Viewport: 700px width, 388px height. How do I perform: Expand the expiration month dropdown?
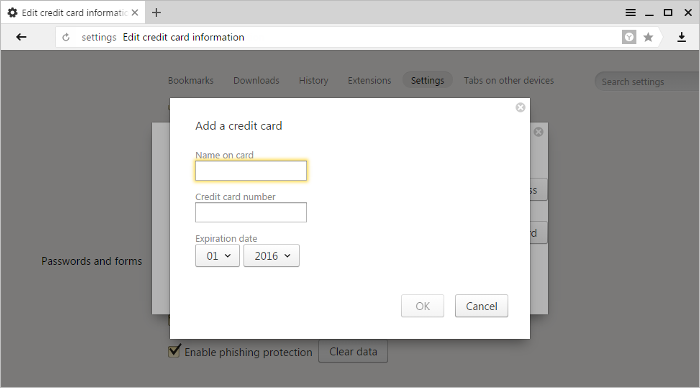click(x=217, y=256)
